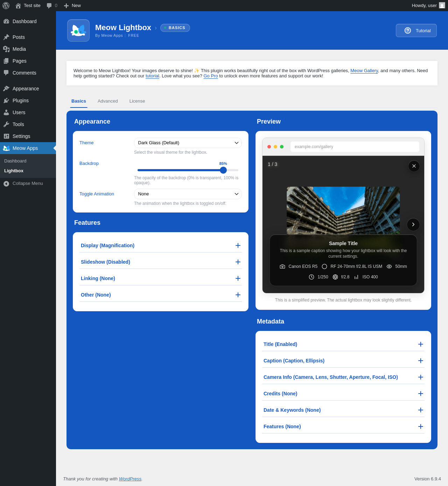448x486 pixels.
Task: Open the Theme dropdown
Action: click(x=188, y=143)
